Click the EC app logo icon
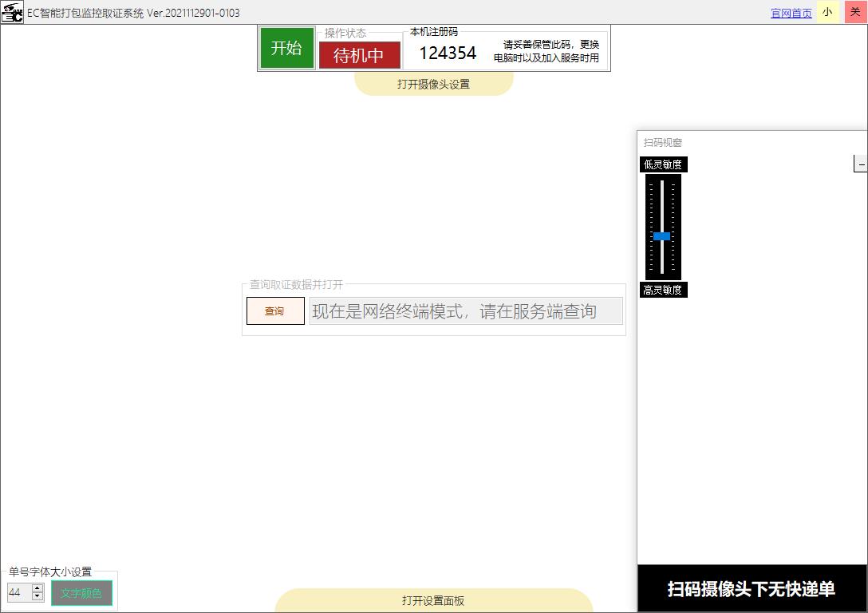868x613 pixels. pos(12,13)
